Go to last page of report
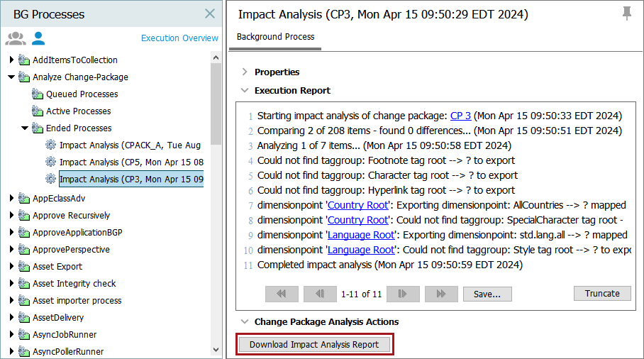The image size is (644, 359). [441, 294]
